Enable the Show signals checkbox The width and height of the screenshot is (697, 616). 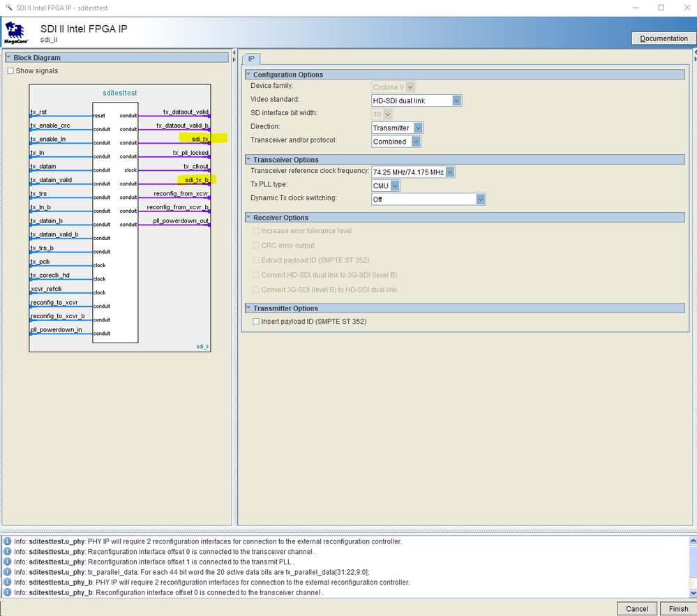[10, 71]
